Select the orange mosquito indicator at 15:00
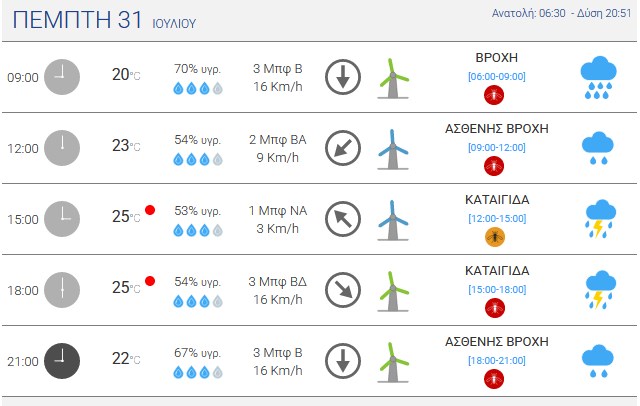The image size is (640, 406). click(x=495, y=237)
